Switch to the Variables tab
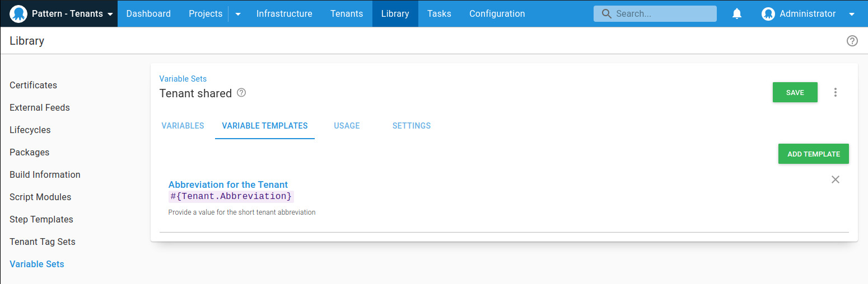The width and height of the screenshot is (868, 284). tap(183, 126)
